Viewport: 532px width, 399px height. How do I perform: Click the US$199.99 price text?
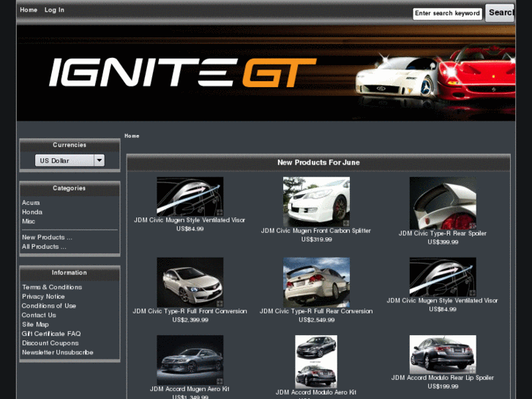click(x=443, y=387)
